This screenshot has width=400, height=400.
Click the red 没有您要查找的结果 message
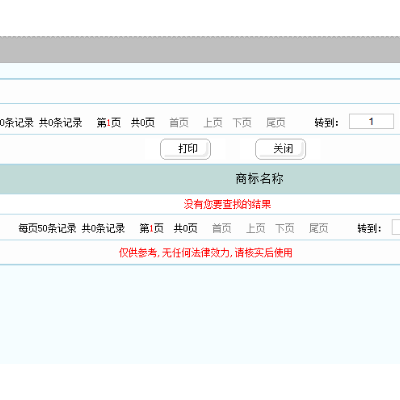point(227,204)
